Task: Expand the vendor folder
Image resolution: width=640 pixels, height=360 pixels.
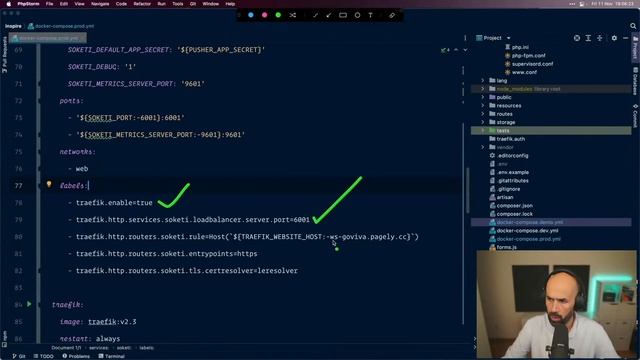Action: click(482, 147)
